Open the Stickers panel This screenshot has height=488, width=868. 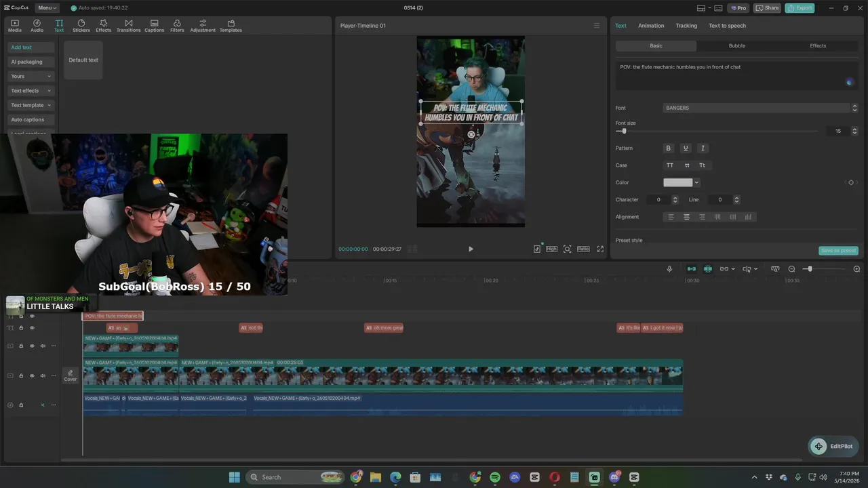tap(81, 26)
